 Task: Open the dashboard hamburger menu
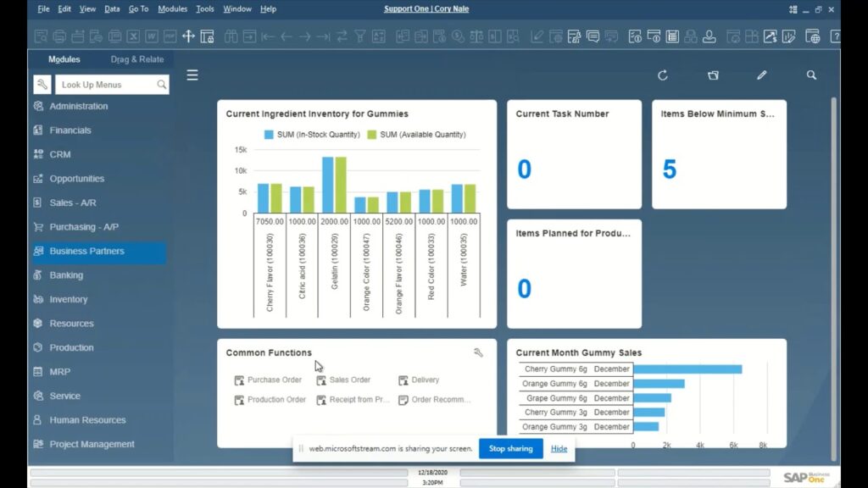[x=192, y=75]
